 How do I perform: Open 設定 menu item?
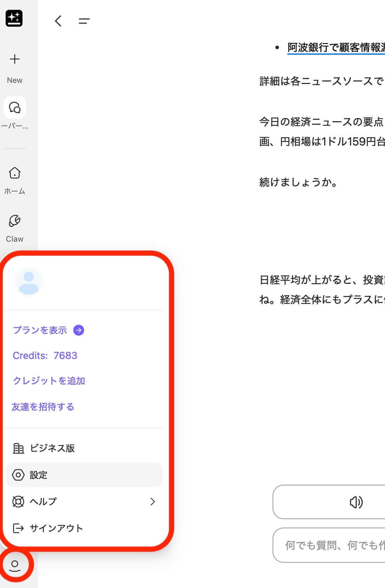[39, 475]
